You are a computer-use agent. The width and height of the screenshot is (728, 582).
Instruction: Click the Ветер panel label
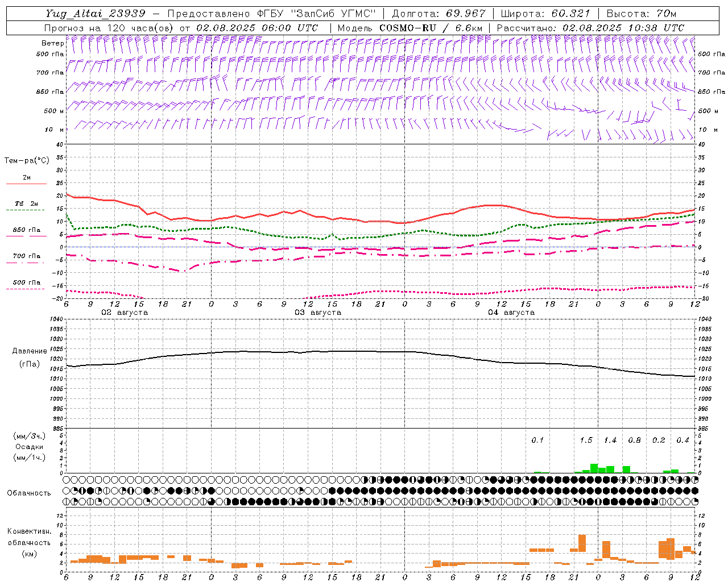coord(52,43)
